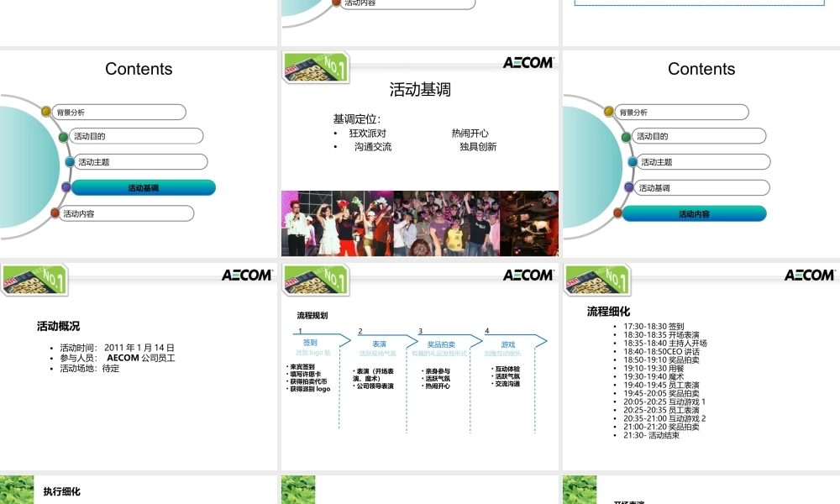Viewport: 840px width, 504px height.
Task: Select the 背景分析 pill in the left Contents slide
Action: click(119, 112)
